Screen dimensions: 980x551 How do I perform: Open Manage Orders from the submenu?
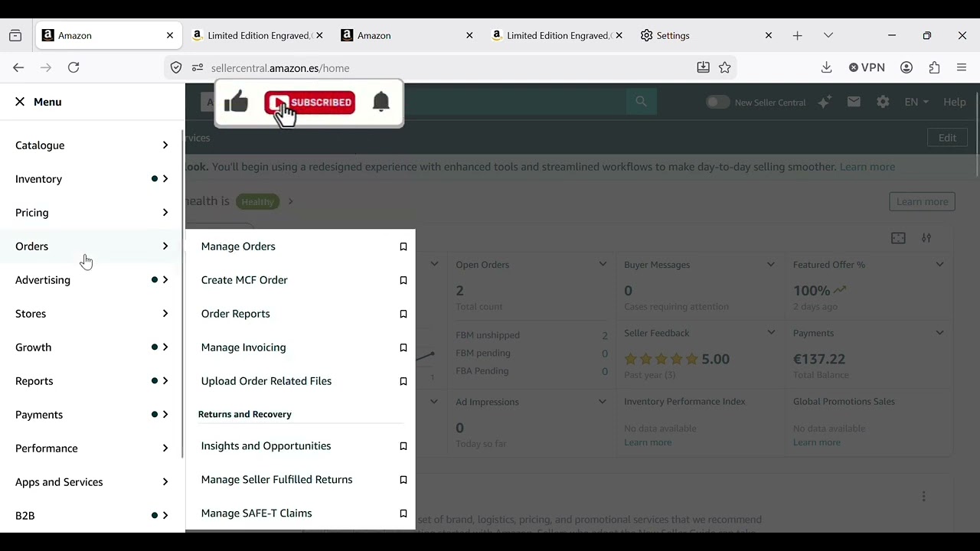[238, 246]
